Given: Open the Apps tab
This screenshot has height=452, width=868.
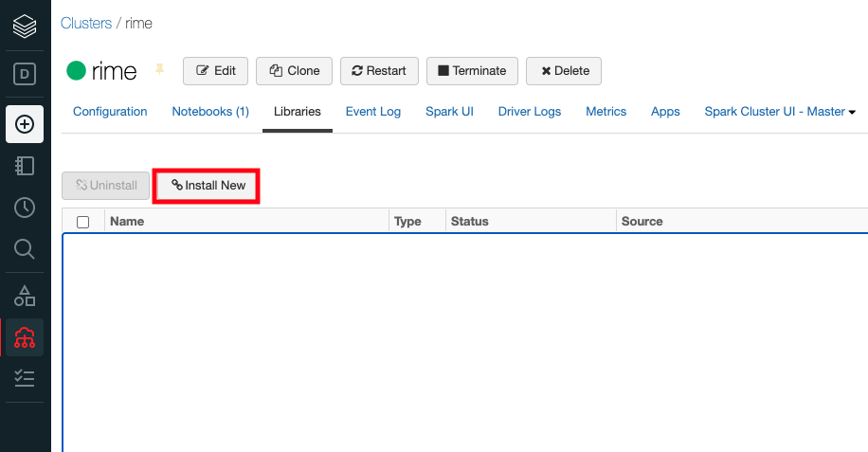Looking at the screenshot, I should click(665, 111).
